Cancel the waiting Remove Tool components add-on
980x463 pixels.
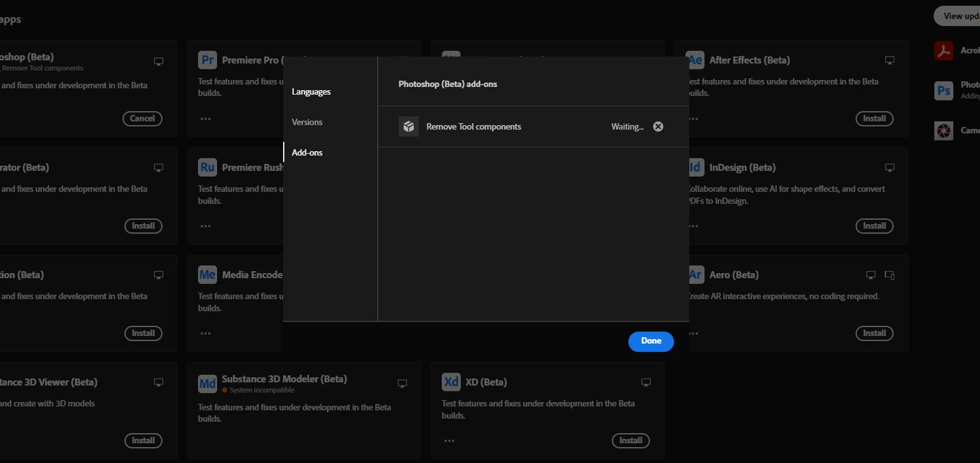pos(658,126)
